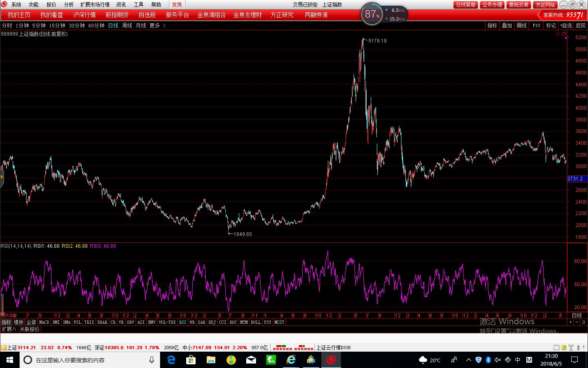Click 画线 drawing tools button
The height and width of the screenshot is (368, 588).
pos(521,25)
